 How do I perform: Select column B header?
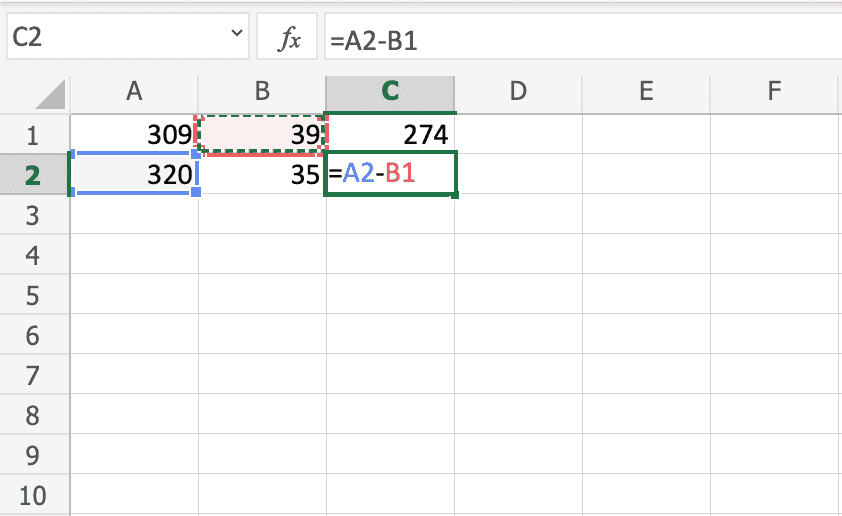pos(262,92)
